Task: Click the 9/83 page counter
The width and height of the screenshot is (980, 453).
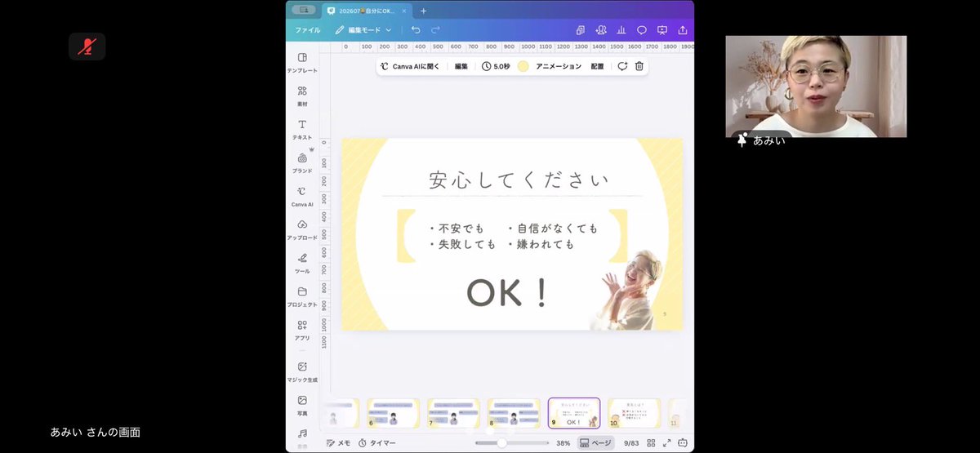Action: pos(631,442)
